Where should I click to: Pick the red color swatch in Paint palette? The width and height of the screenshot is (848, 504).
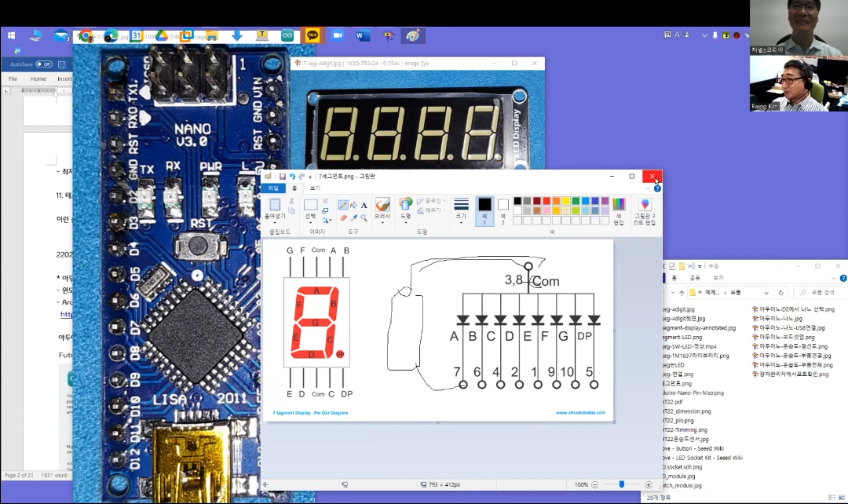(x=546, y=201)
